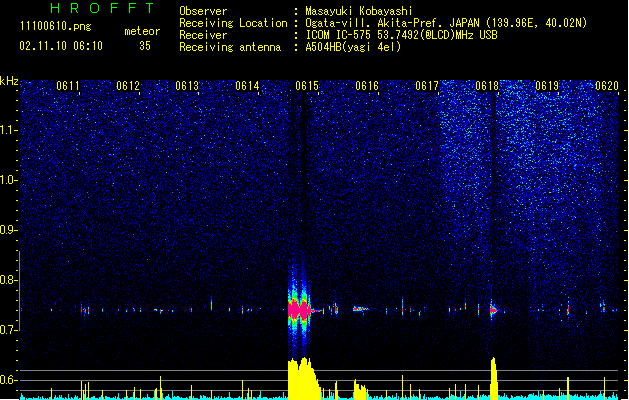This screenshot has height=400, width=629.
Task: Click the 0617 time marker
Action: click(x=427, y=86)
